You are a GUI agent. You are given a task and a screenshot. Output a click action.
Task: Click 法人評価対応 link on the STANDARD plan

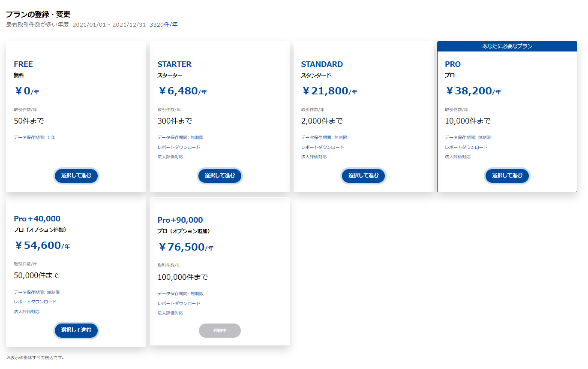314,157
